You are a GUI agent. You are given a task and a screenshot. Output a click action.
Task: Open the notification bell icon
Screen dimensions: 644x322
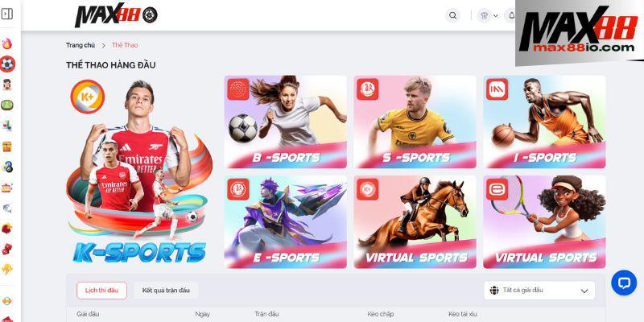tap(511, 15)
